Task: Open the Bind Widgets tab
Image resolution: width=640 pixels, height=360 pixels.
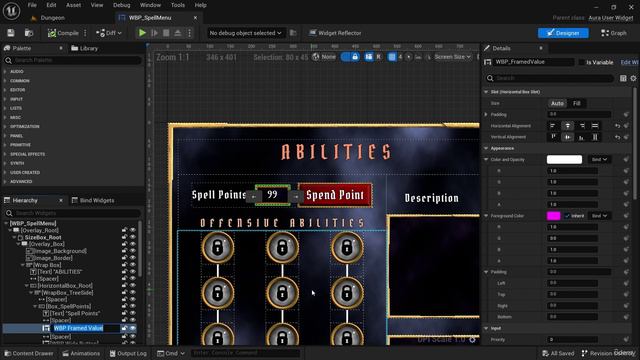Action: click(x=93, y=200)
